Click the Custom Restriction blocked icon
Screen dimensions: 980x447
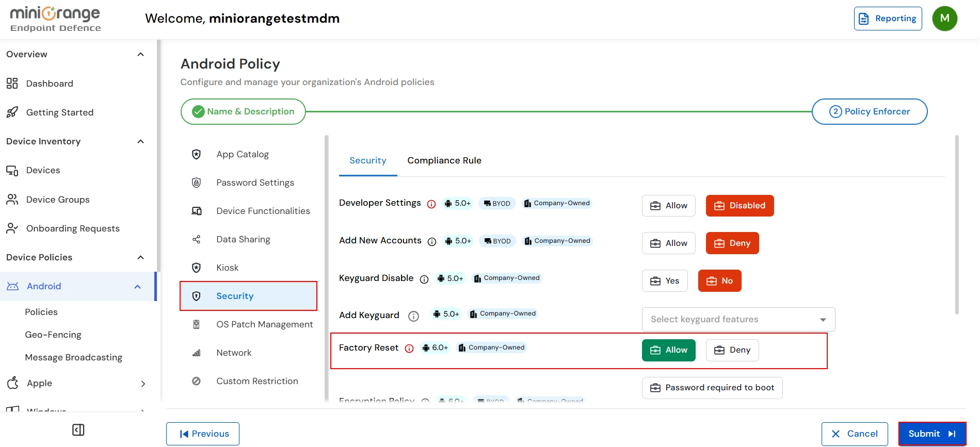tap(196, 381)
